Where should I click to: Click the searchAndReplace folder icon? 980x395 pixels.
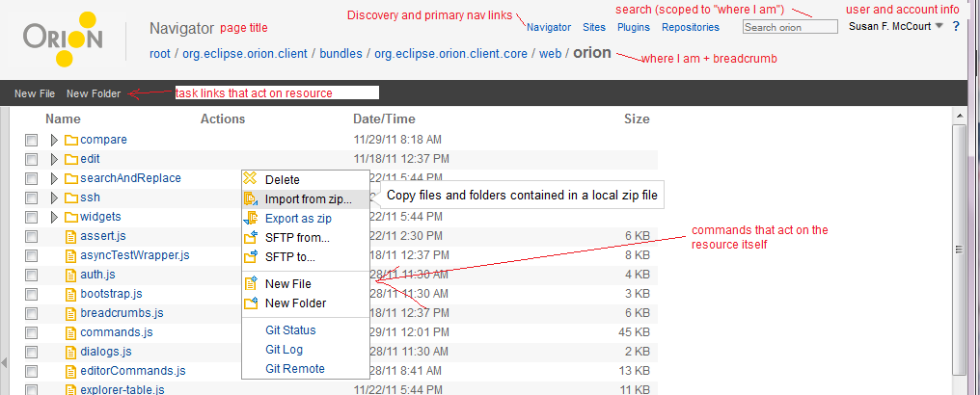click(71, 178)
